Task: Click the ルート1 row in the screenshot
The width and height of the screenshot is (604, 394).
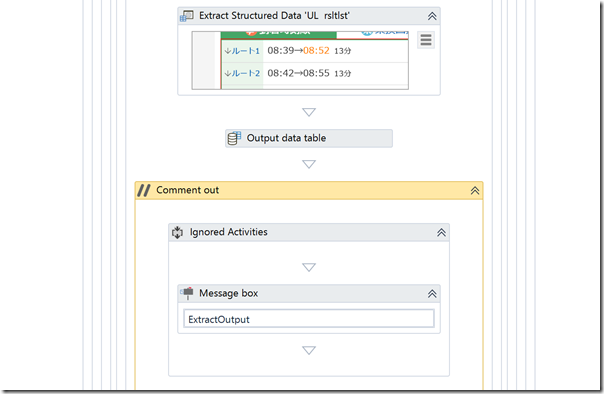Action: click(315, 51)
